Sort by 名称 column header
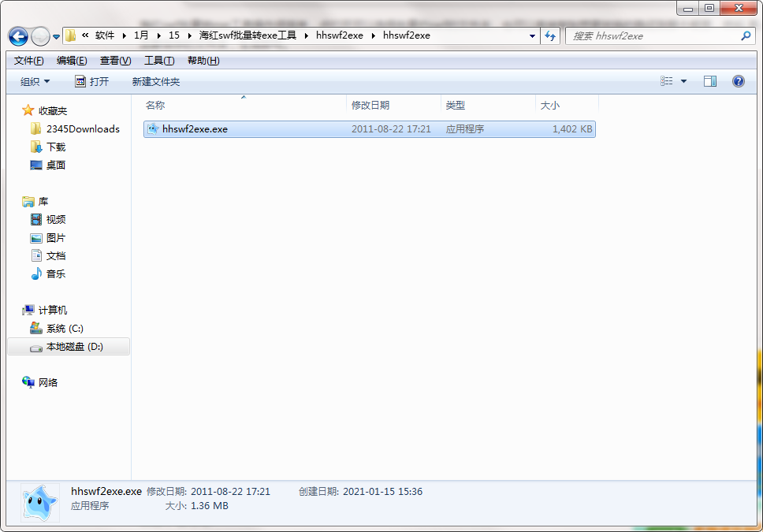The height and width of the screenshot is (532, 763). pos(245,105)
